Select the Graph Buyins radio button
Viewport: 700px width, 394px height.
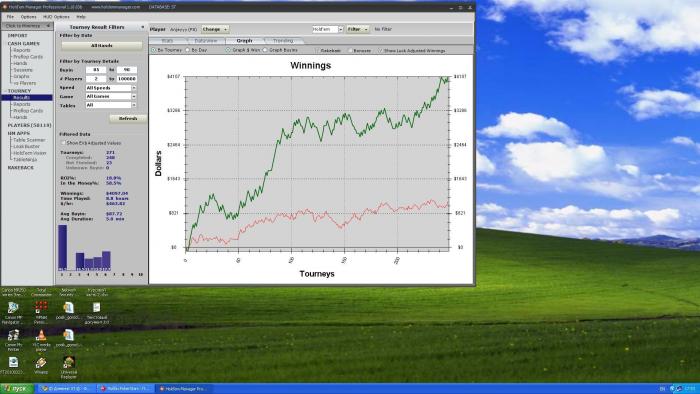265,50
